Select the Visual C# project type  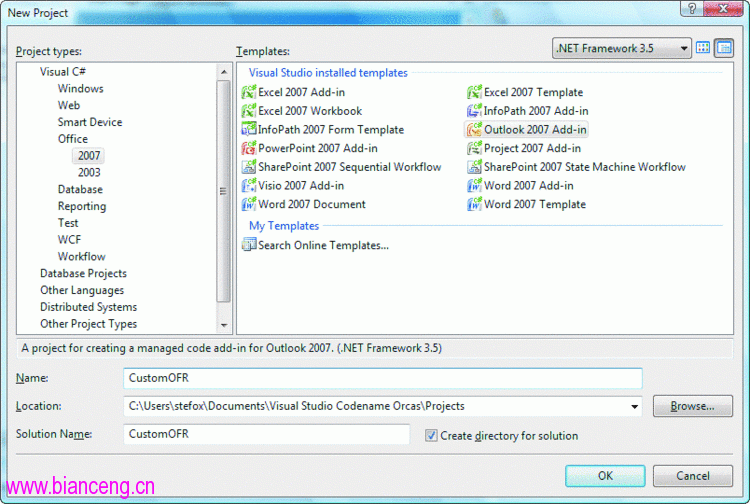[63, 72]
